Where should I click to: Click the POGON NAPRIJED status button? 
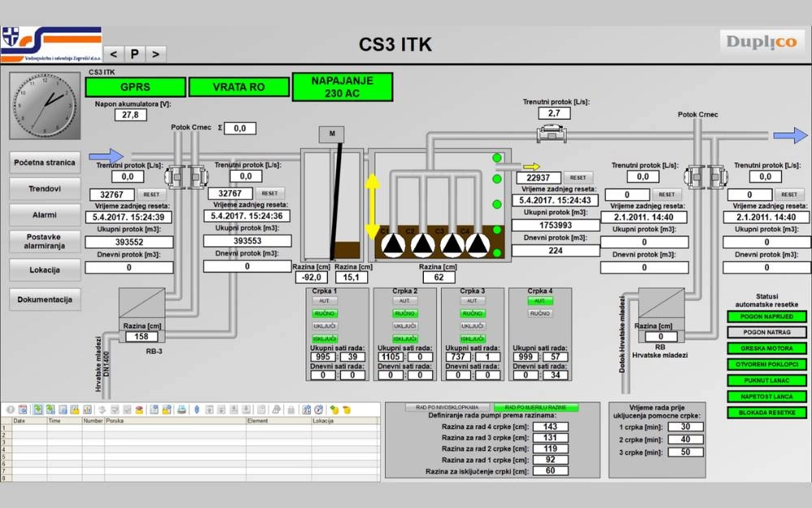pyautogui.click(x=767, y=316)
